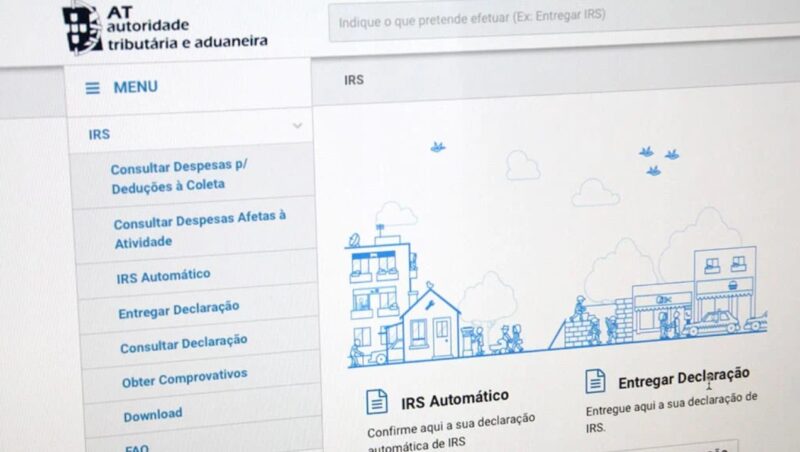Image resolution: width=800 pixels, height=452 pixels.
Task: Open Obter Comprovativos menu item
Action: pyautogui.click(x=184, y=378)
